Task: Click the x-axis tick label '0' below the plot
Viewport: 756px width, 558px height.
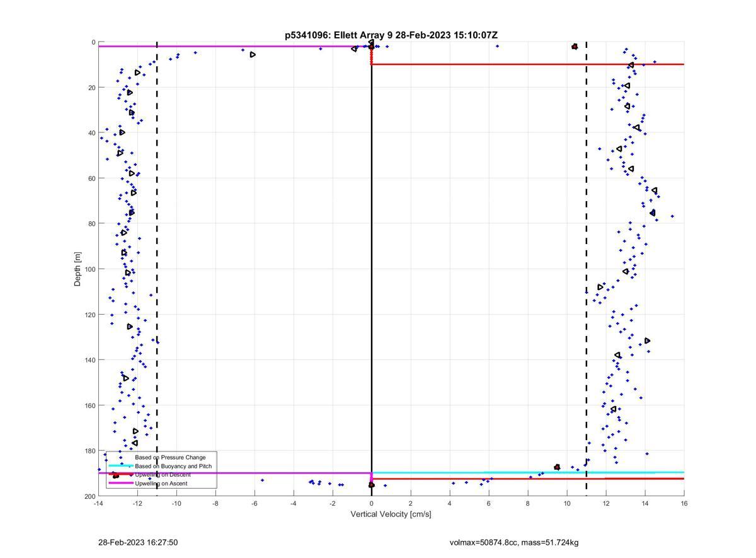Action: pos(372,503)
